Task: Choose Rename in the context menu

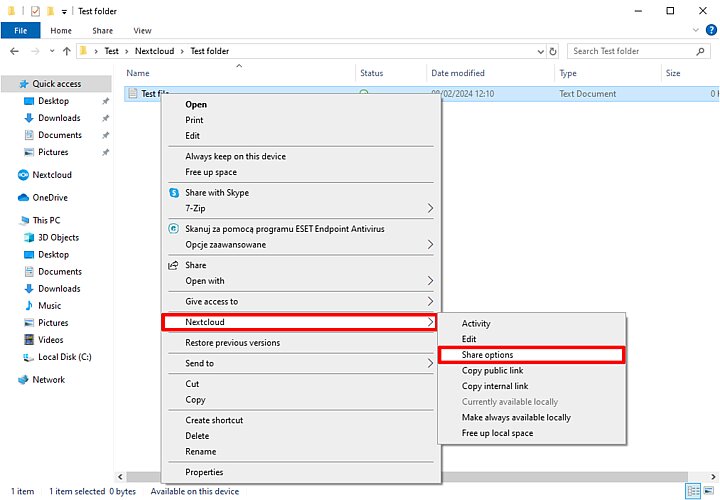Action: 301,452
